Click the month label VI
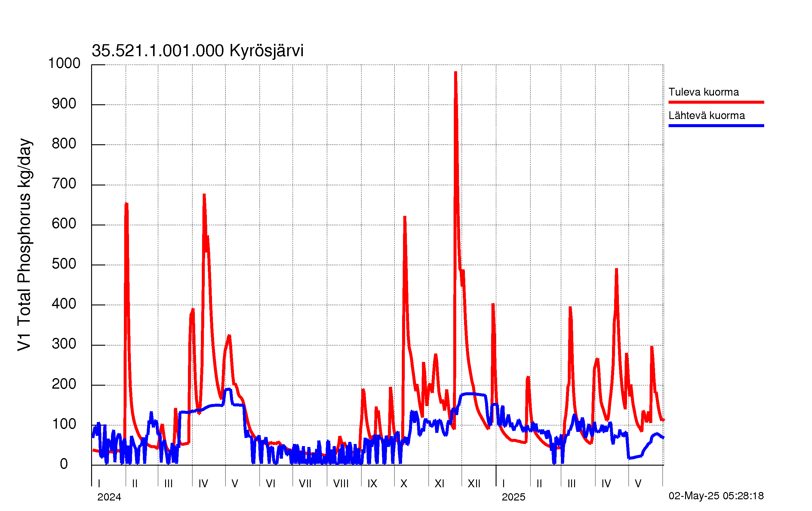Screen dimensions: 812x511 [x=270, y=484]
